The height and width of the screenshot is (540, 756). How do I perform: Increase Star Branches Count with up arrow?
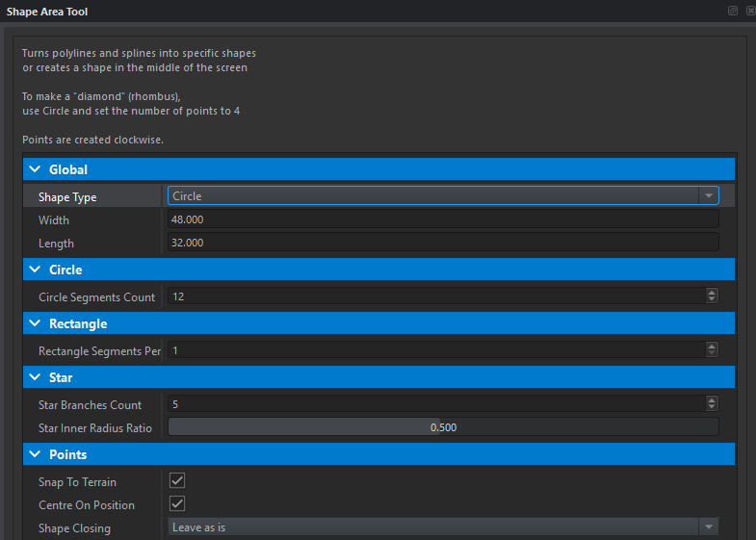(712, 401)
